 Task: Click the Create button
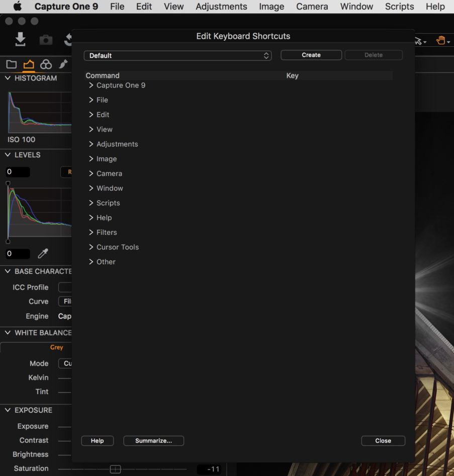pyautogui.click(x=311, y=55)
